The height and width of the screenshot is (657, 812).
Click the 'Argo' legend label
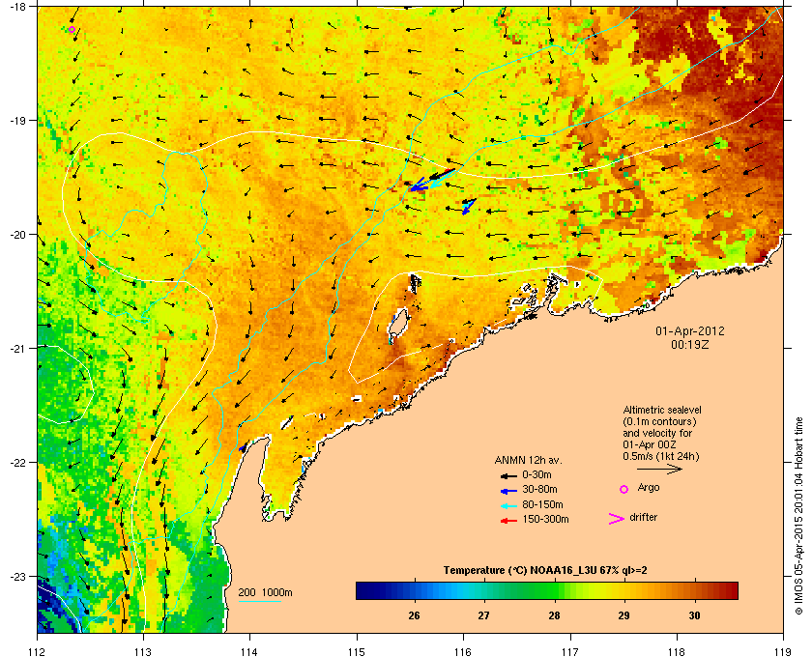649,487
